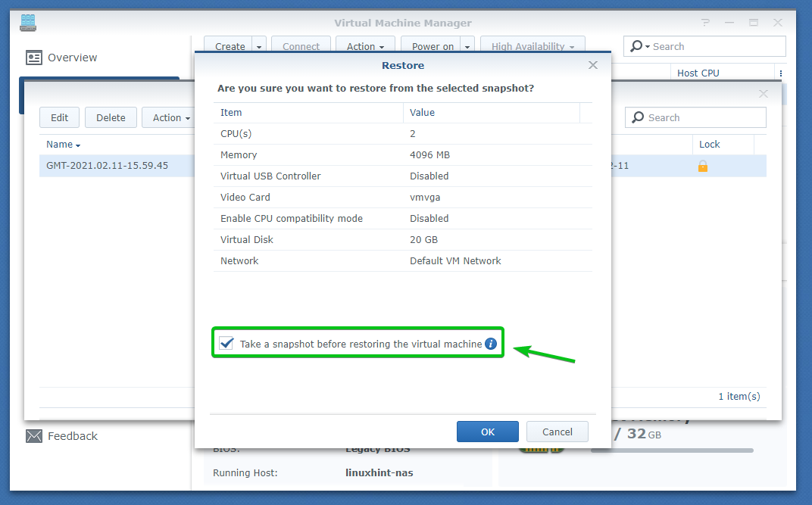The image size is (812, 505).
Task: Click the orange lock icon of snapshot
Action: click(x=703, y=166)
